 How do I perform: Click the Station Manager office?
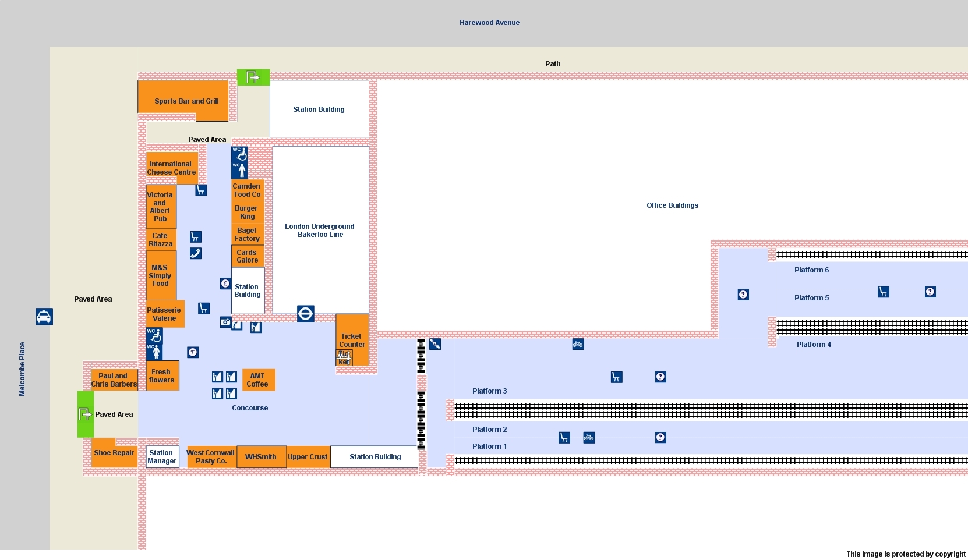coord(162,457)
